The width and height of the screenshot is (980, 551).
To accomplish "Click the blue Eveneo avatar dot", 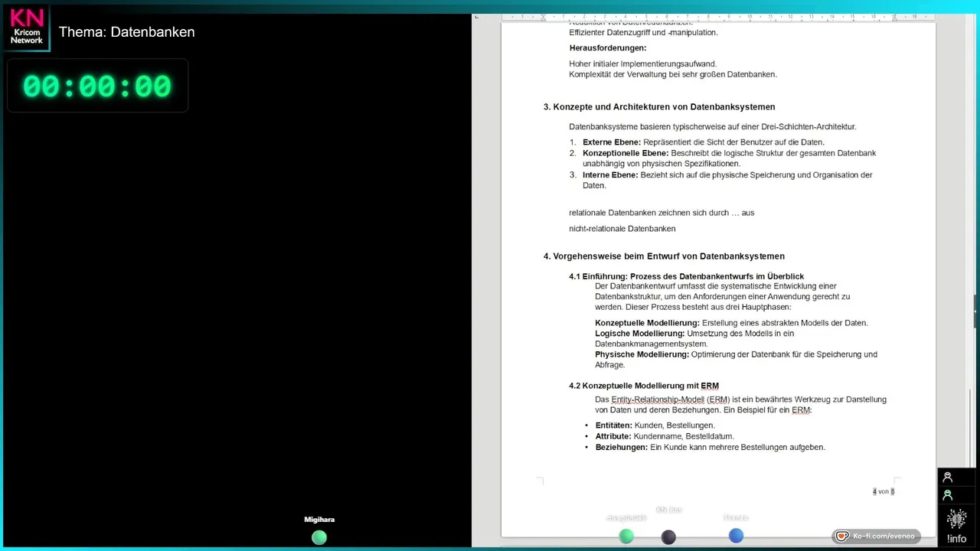I will click(x=736, y=536).
